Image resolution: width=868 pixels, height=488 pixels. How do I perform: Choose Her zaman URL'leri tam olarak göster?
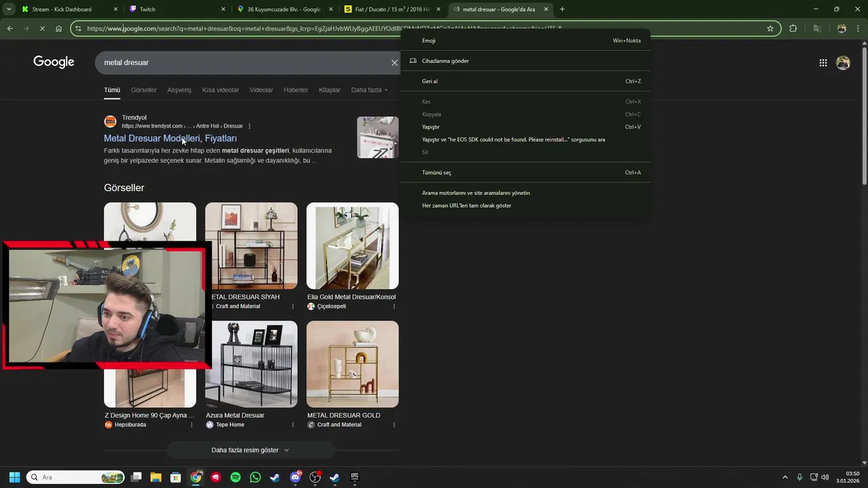click(x=526, y=205)
